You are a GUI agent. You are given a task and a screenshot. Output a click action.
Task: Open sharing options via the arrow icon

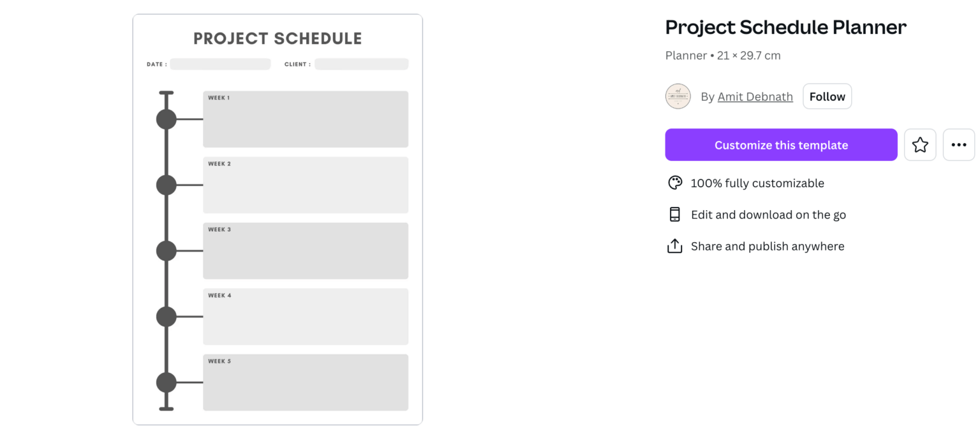point(674,245)
